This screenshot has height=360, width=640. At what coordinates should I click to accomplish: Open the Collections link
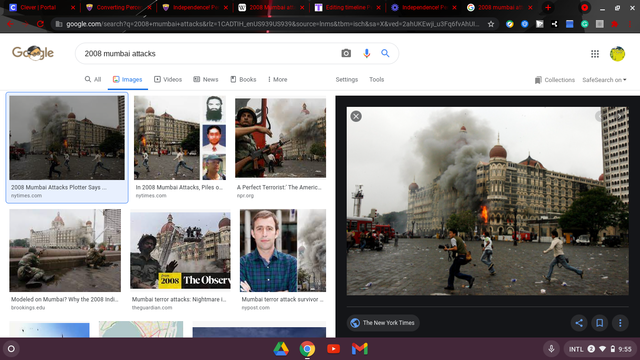tap(555, 80)
